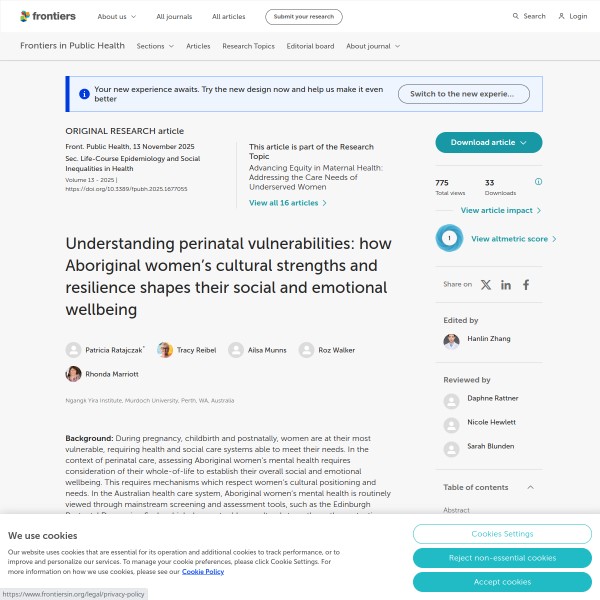Share article on LinkedIn
Image resolution: width=600 pixels, height=600 pixels.
[x=506, y=285]
